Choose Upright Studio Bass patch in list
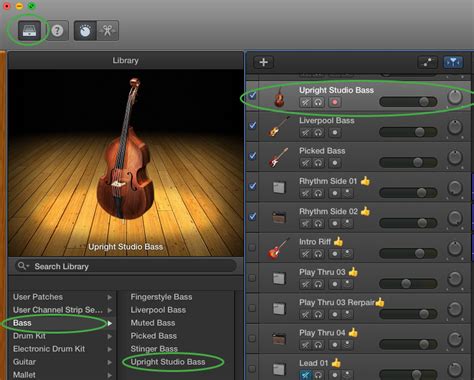 click(x=168, y=362)
